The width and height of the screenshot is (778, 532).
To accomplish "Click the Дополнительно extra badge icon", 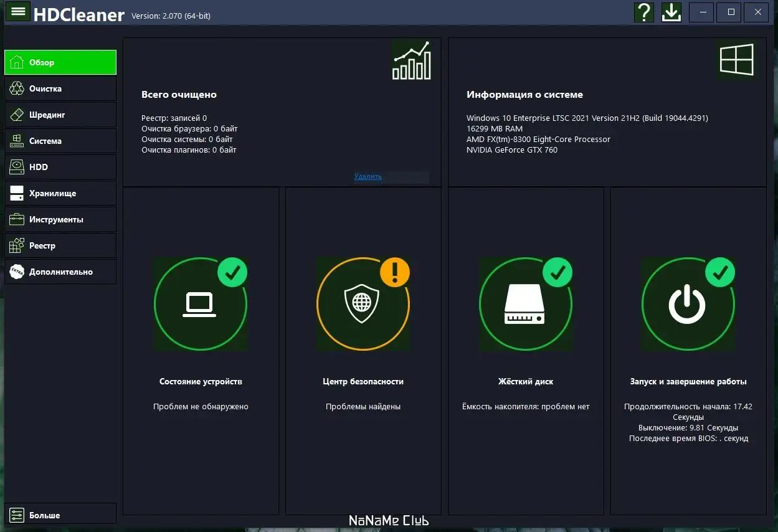I will click(17, 272).
